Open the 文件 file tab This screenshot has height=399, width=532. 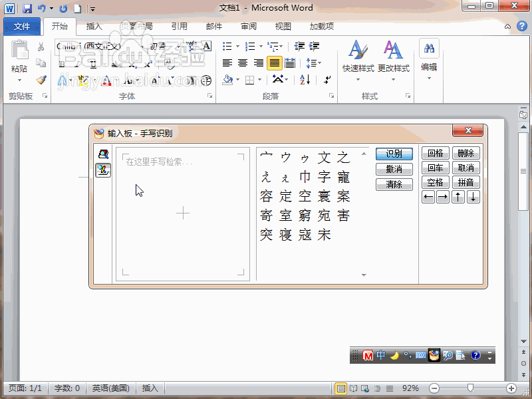coord(22,27)
